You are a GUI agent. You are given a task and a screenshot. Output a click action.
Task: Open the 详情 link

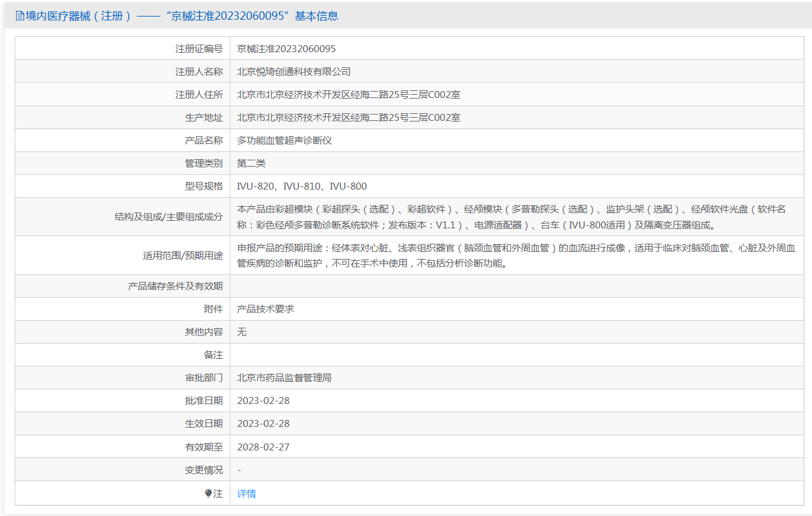click(x=246, y=494)
